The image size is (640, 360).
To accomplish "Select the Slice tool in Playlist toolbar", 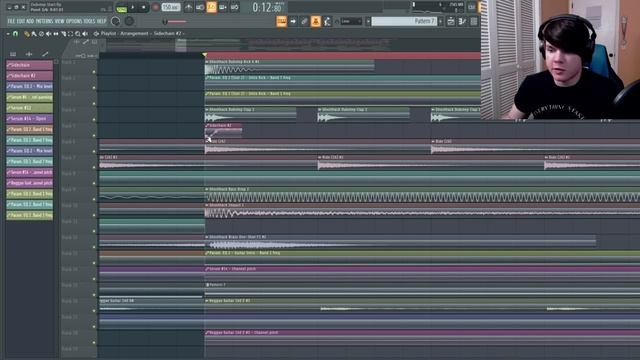I will coord(63,34).
